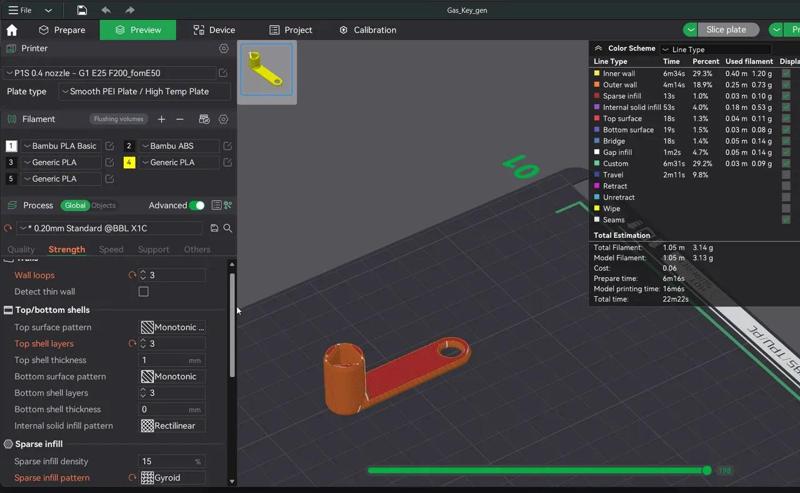This screenshot has height=493, width=800.
Task: Open the Color Scheme Line Type dropdown
Action: 715,49
